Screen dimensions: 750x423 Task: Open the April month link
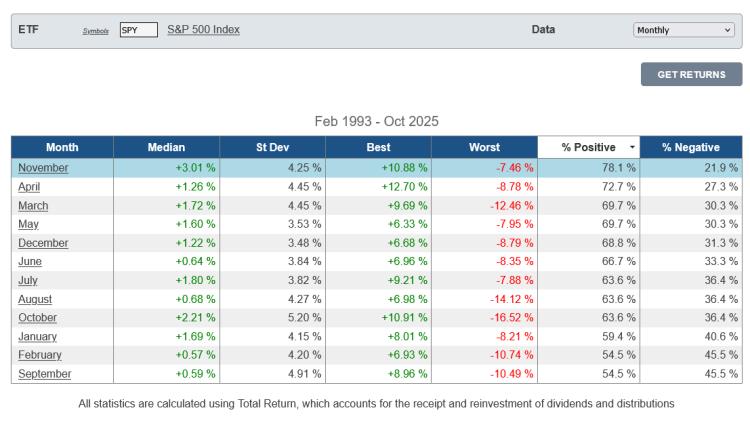pyautogui.click(x=29, y=187)
